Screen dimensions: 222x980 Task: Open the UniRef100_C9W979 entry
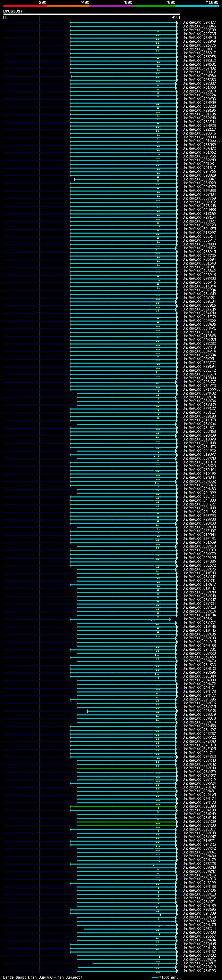[x=199, y=187]
